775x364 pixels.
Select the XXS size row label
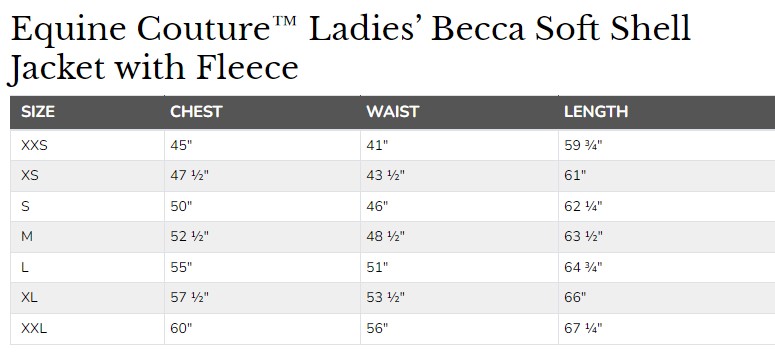pos(34,145)
